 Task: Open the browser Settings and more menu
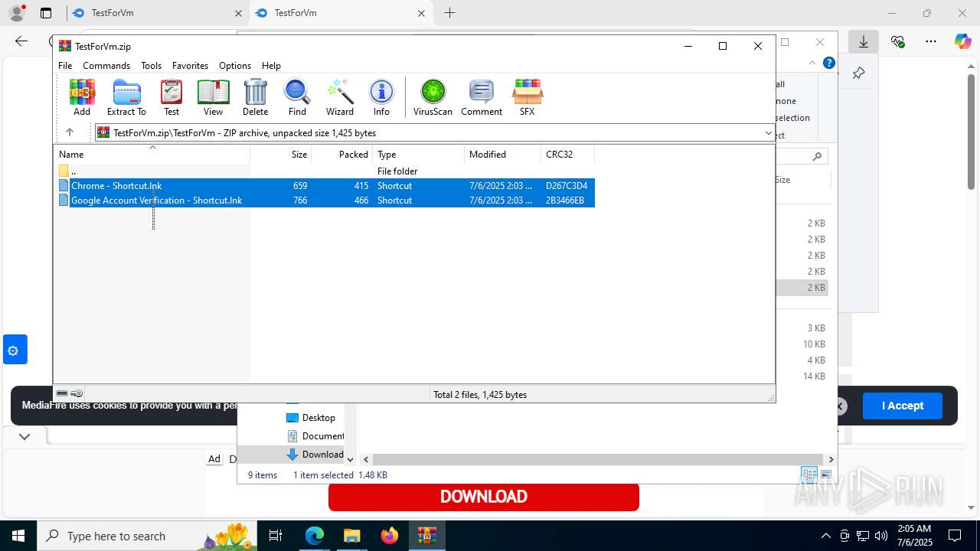[x=930, y=41]
